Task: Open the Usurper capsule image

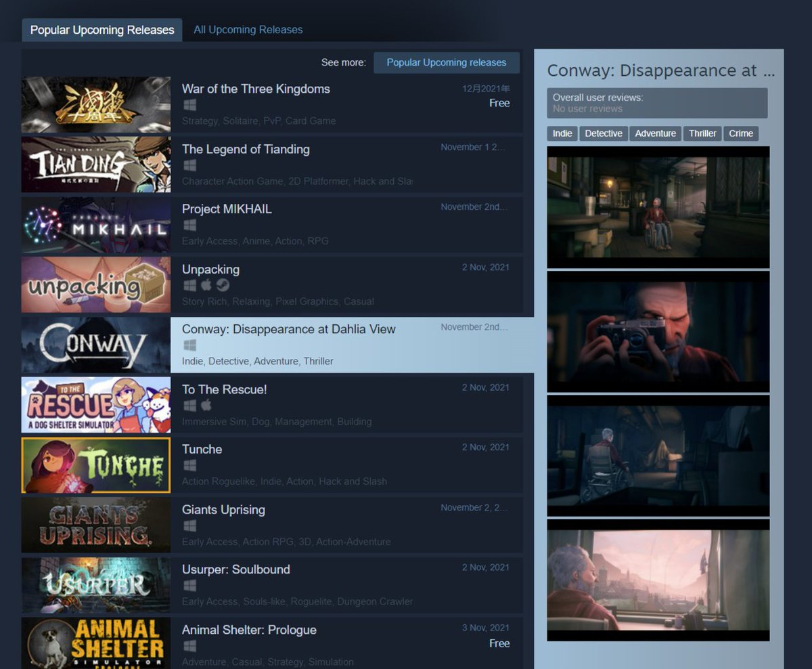Action: [x=96, y=585]
